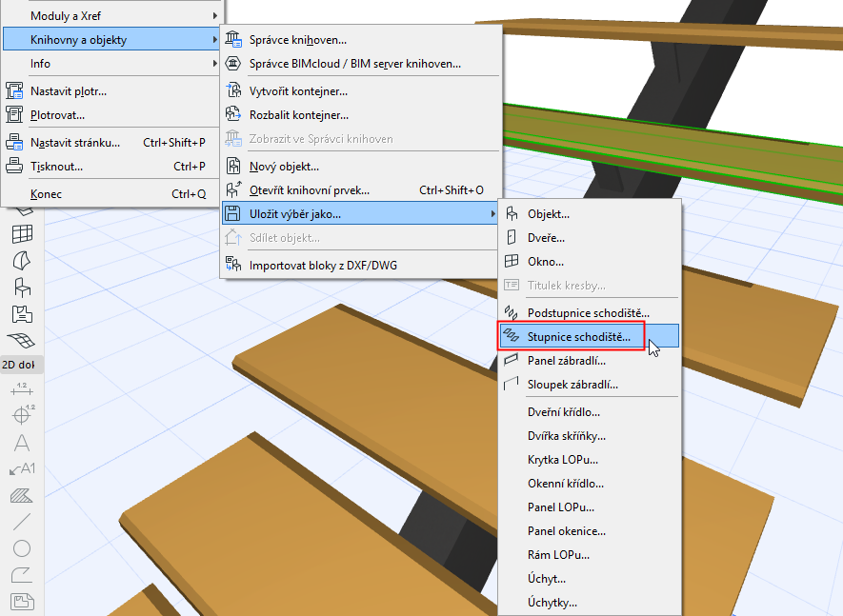843x616 pixels.
Task: Expand the Moduly a Xref submenu
Action: [111, 16]
